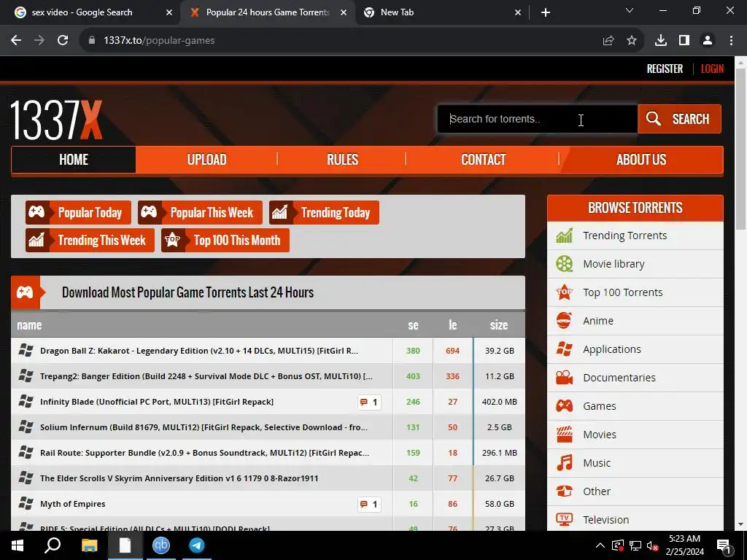This screenshot has height=560, width=747.
Task: Click the share page icon
Action: pos(608,41)
